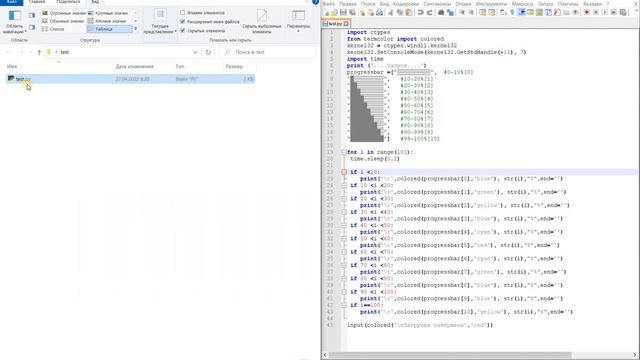The width and height of the screenshot is (640, 360).
Task: Toggle synchronized vertical scrolling icon
Action: coord(482,12)
